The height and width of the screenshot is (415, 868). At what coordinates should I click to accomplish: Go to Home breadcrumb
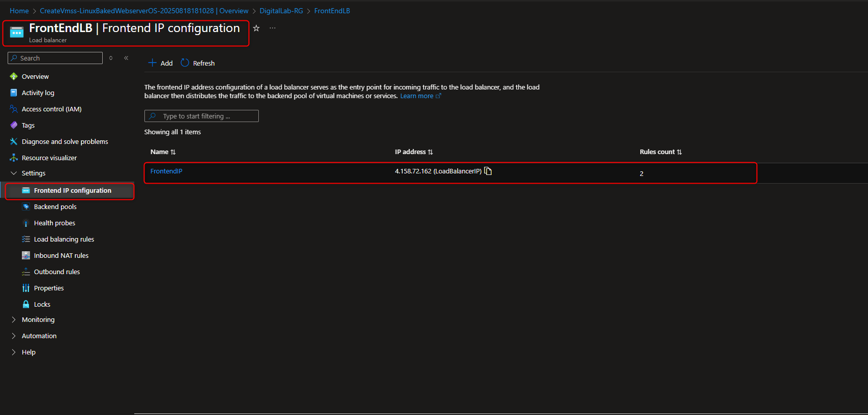(19, 11)
